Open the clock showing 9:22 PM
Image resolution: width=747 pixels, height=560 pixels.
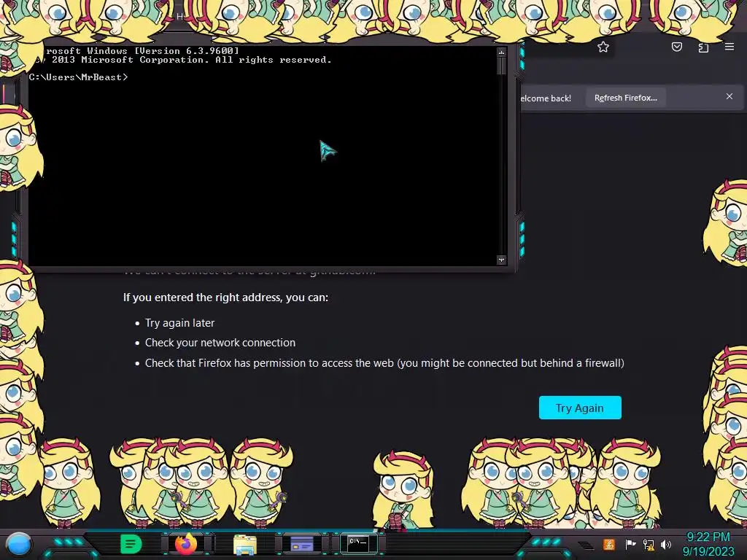tap(708, 544)
